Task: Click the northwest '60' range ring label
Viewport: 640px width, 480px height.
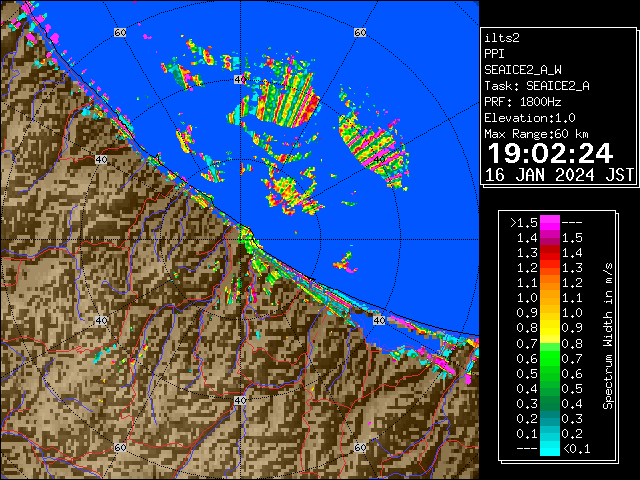Action: coord(120,33)
